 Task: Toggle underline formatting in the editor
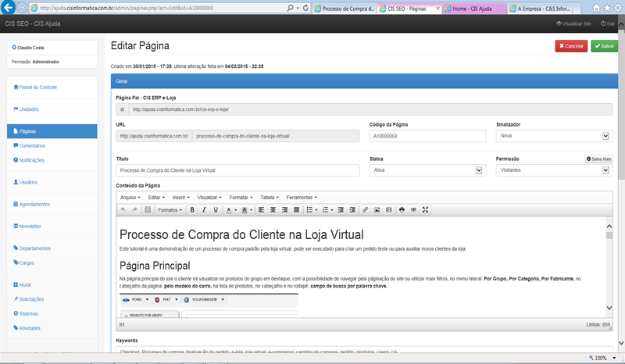point(216,209)
